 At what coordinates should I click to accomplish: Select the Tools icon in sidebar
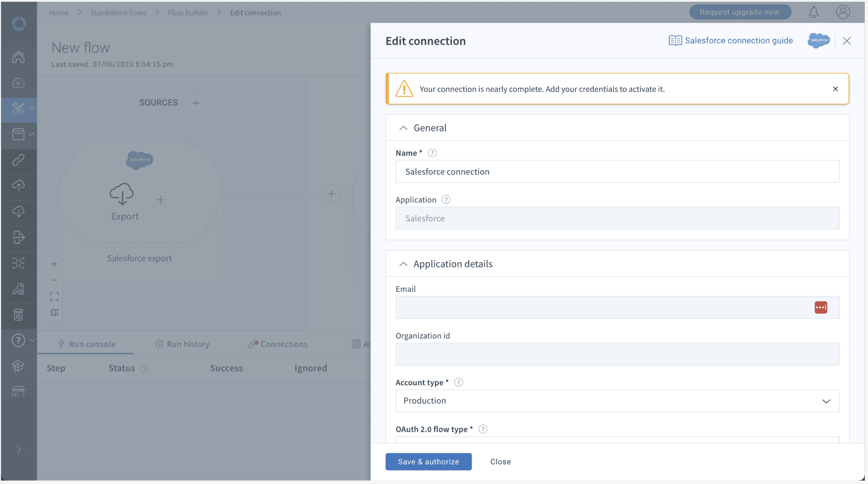coord(19,109)
